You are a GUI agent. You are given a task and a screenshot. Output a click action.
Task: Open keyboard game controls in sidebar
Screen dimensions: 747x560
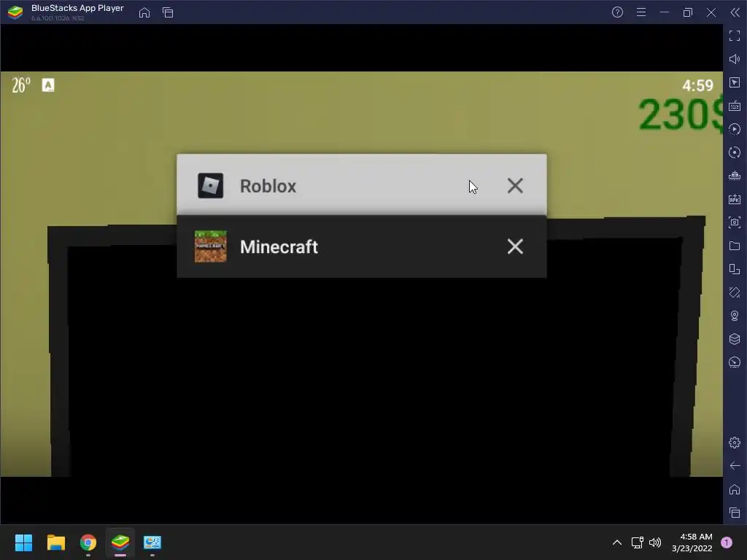click(735, 106)
